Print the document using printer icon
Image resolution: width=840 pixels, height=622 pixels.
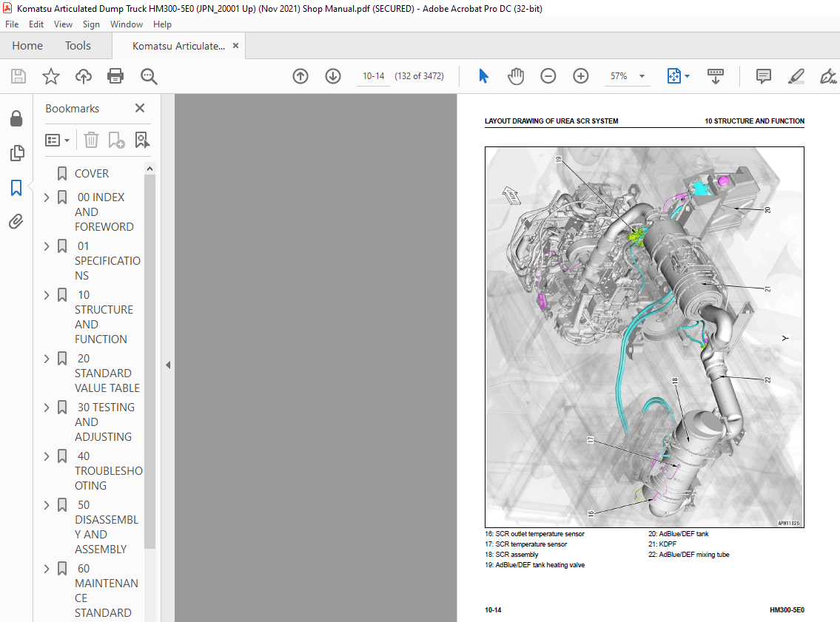[115, 76]
